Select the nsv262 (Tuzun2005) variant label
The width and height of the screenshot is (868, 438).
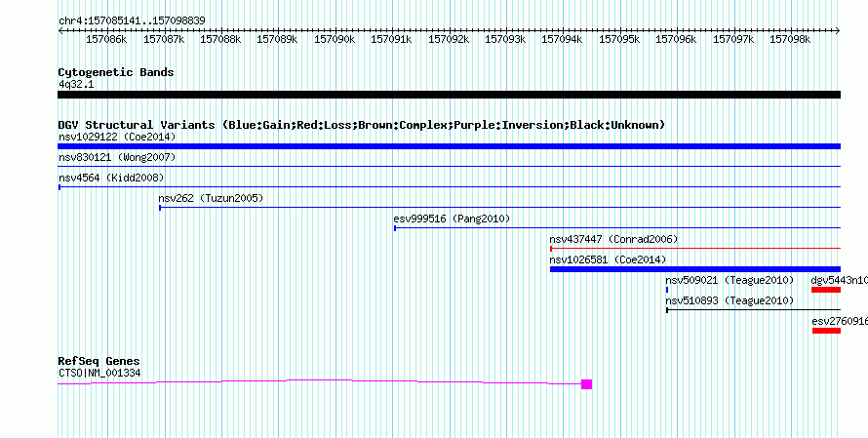[211, 198]
